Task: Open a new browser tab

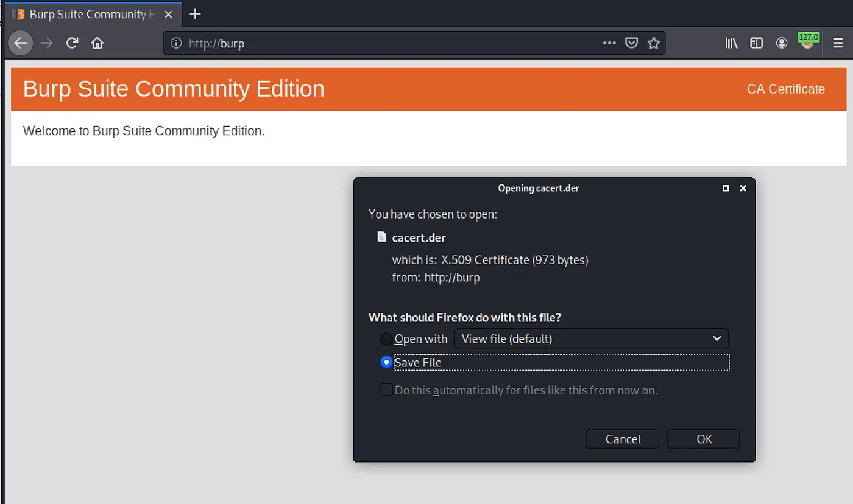Action: pos(194,13)
